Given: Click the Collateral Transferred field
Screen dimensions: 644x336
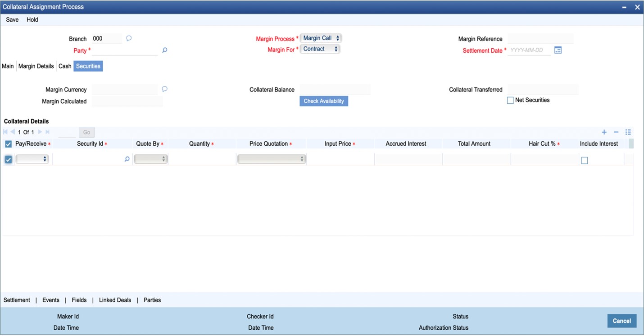Looking at the screenshot, I should (543, 89).
